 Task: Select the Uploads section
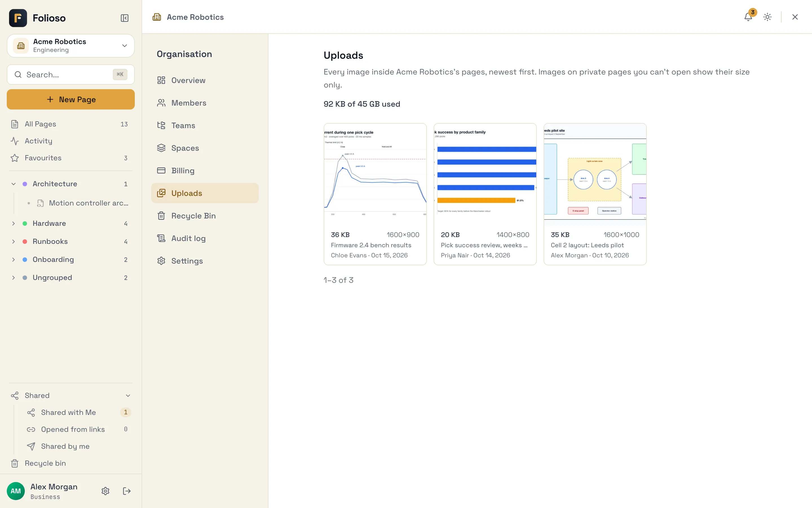205,193
